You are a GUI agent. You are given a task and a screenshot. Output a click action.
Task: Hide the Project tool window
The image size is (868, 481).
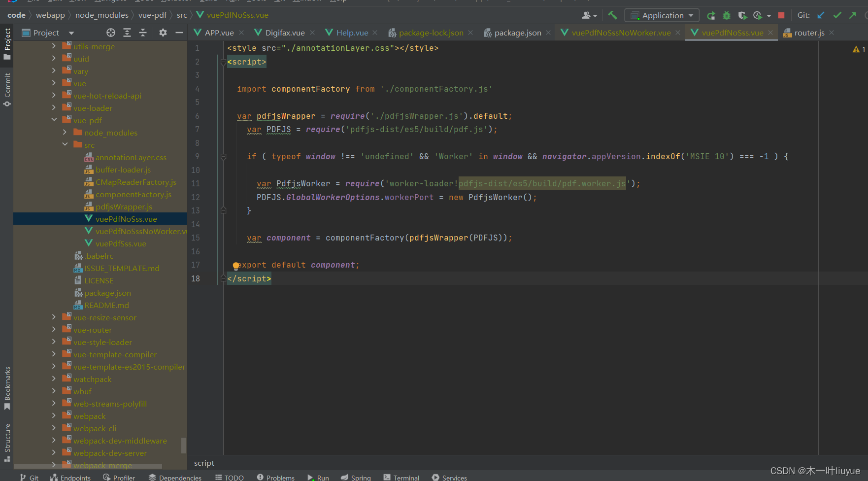pyautogui.click(x=179, y=33)
